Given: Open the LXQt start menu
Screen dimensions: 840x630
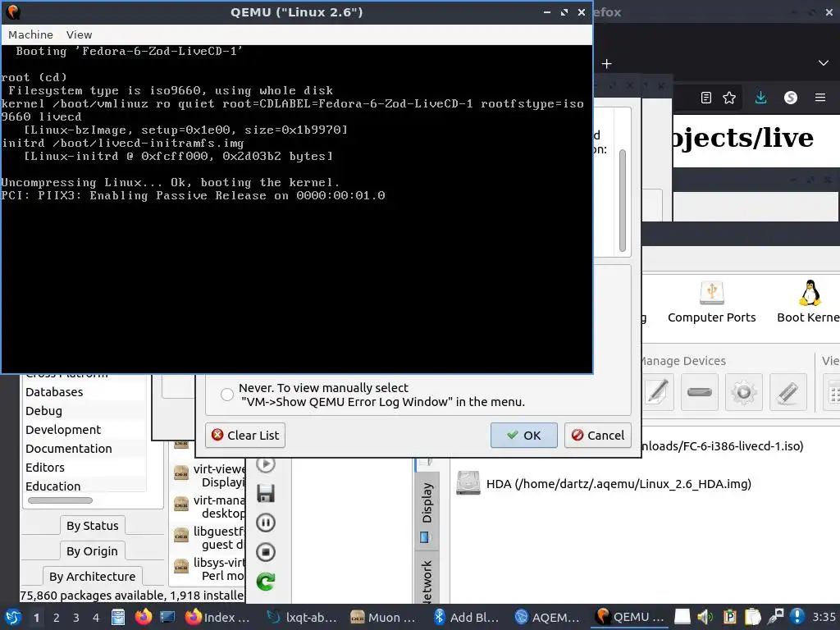Looking at the screenshot, I should tap(13, 618).
